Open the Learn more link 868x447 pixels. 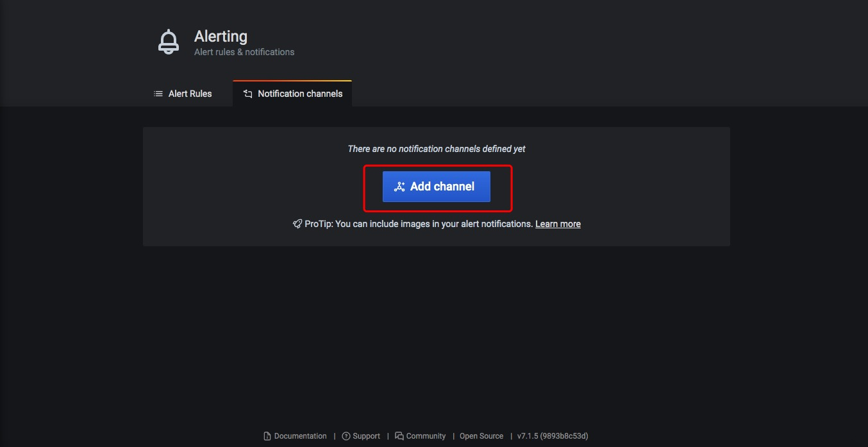(x=558, y=224)
